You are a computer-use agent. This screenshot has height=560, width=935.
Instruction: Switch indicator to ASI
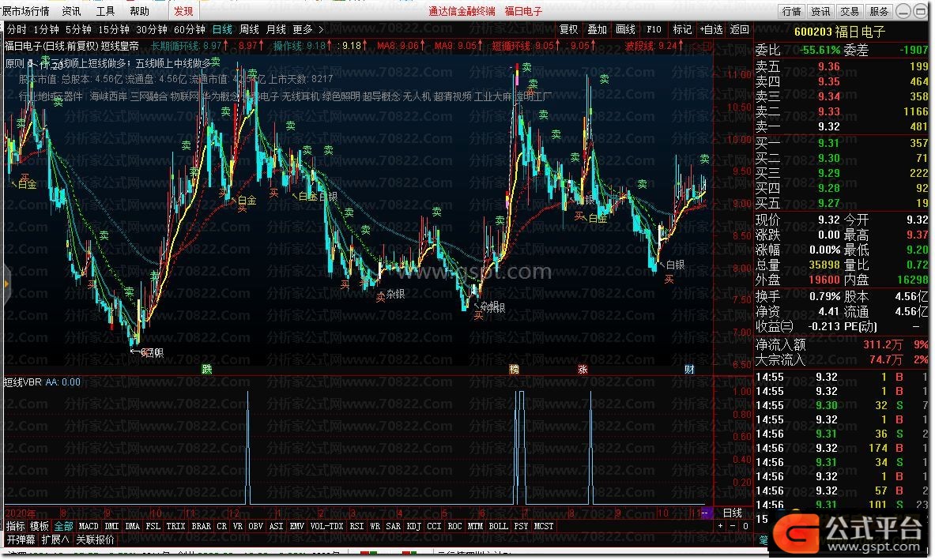276,526
